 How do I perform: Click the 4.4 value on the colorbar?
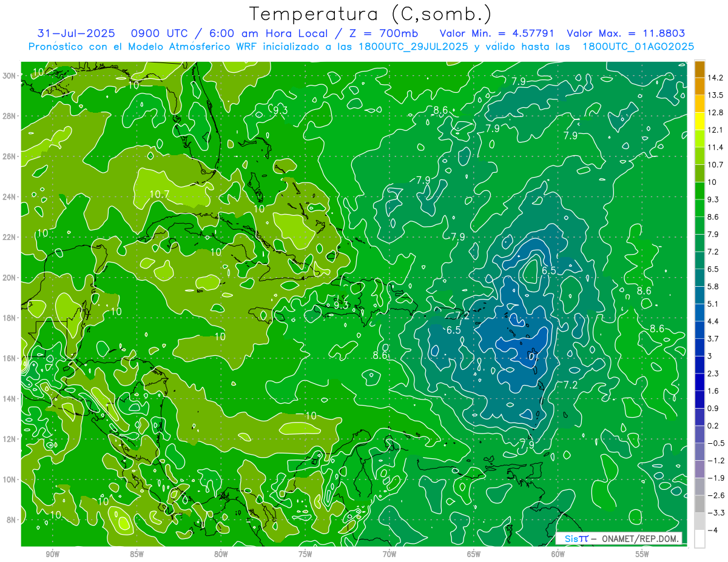713,321
